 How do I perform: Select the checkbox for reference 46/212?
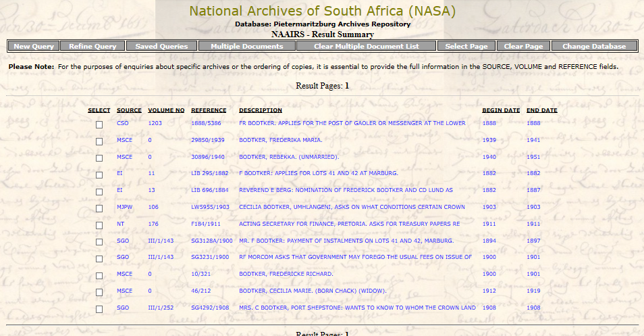tap(99, 293)
